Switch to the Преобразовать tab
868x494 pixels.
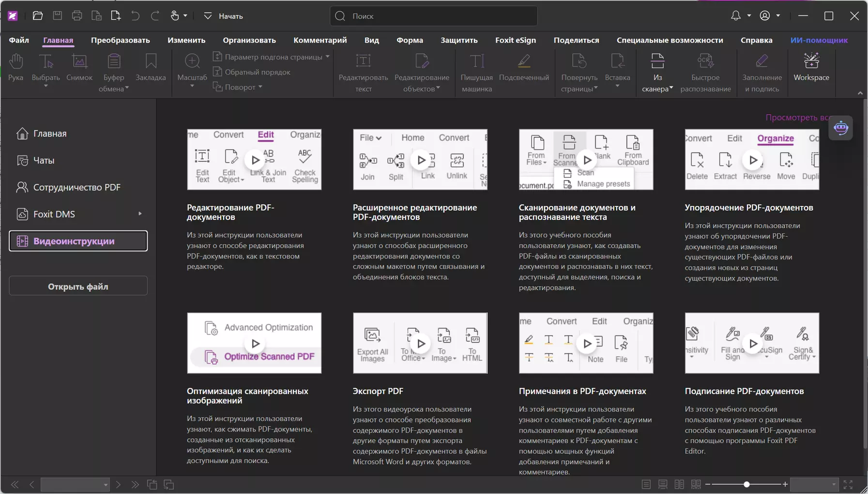pyautogui.click(x=121, y=40)
